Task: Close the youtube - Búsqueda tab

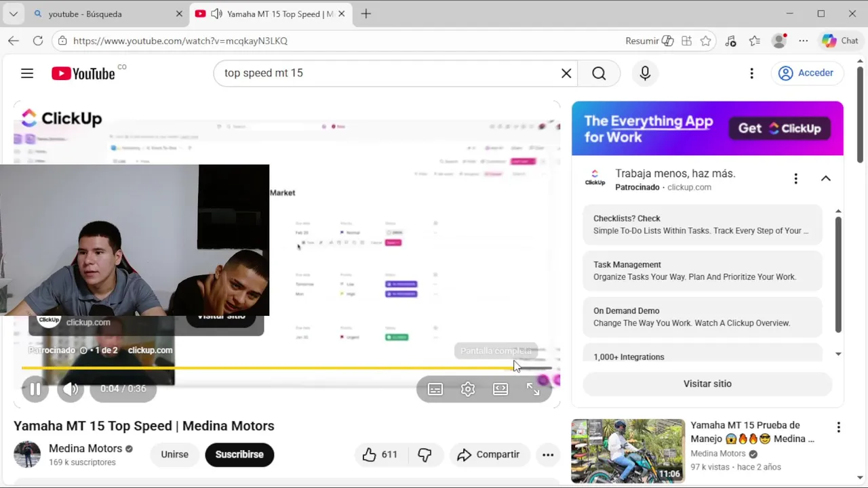Action: 179,14
